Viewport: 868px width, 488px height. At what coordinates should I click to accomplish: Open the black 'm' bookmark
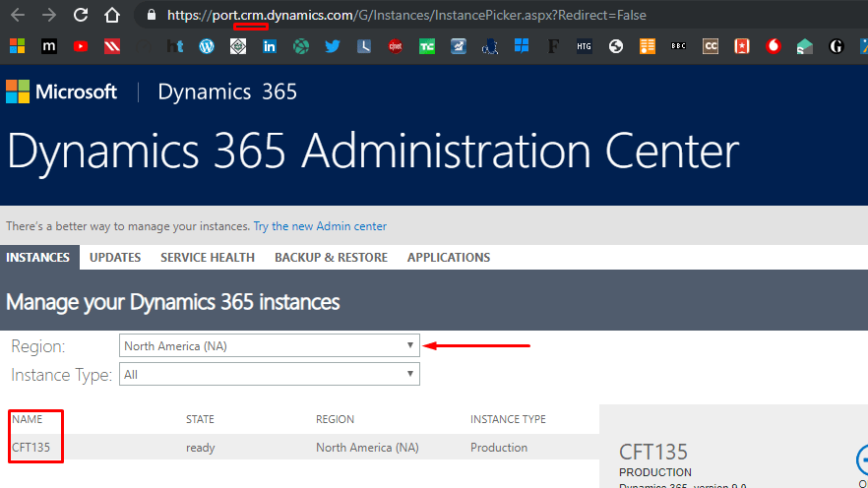49,46
